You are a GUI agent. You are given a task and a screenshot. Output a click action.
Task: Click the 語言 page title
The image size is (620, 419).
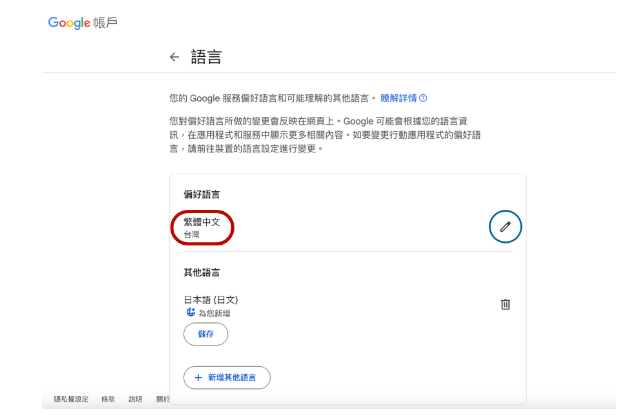point(206,57)
